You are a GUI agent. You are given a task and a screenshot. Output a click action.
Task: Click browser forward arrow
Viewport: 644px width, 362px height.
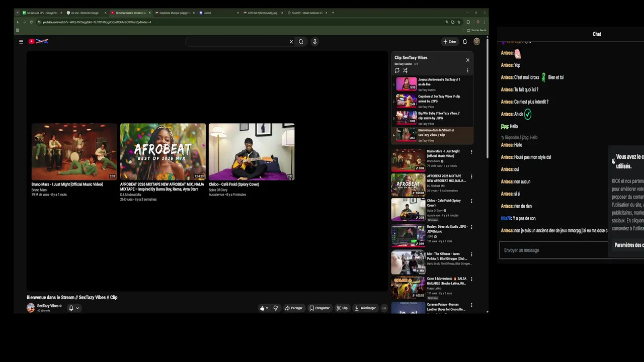[24, 22]
